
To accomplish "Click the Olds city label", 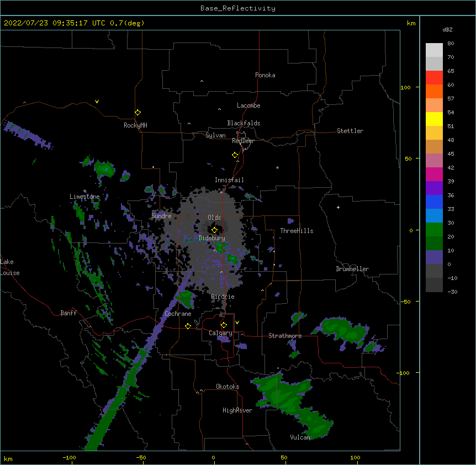I will coord(214,218).
